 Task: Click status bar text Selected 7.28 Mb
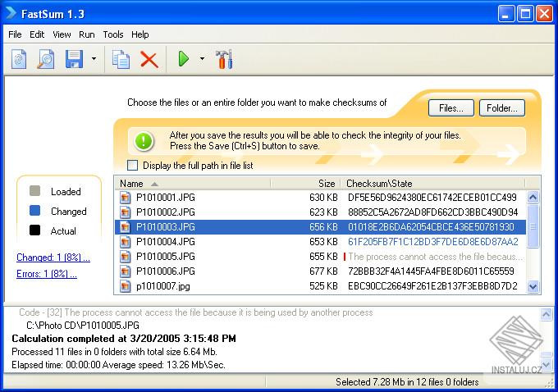pos(407,382)
